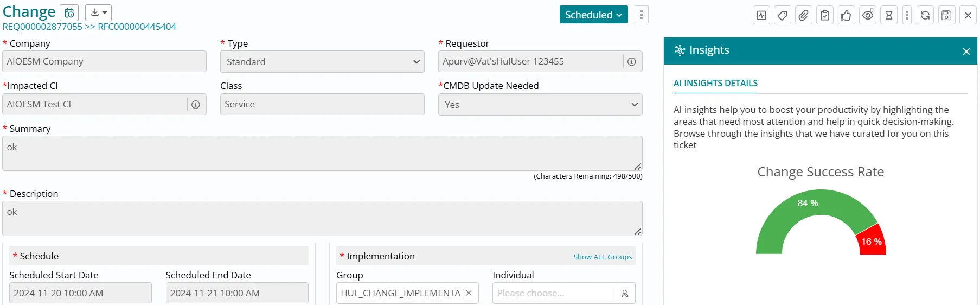This screenshot has width=980, height=305.
Task: Click the paperclip attachments icon
Action: (803, 15)
